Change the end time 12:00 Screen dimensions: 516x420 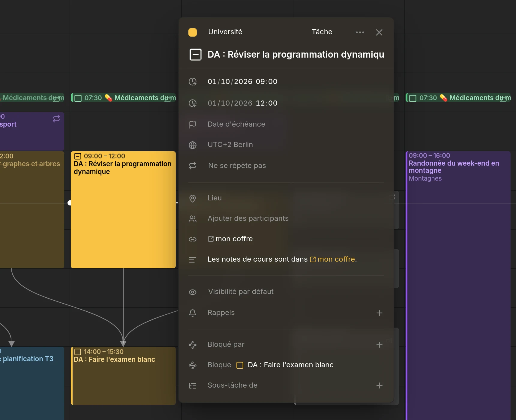pos(267,103)
